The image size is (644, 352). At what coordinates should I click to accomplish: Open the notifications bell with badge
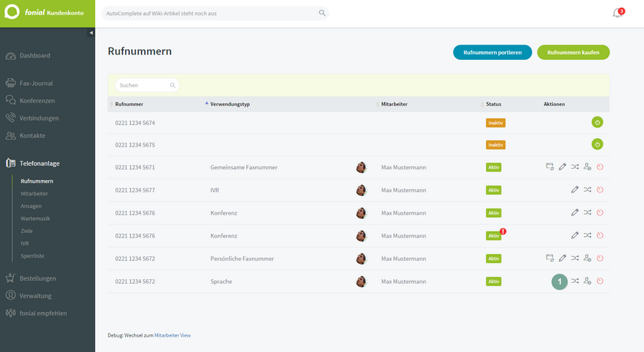(x=618, y=13)
